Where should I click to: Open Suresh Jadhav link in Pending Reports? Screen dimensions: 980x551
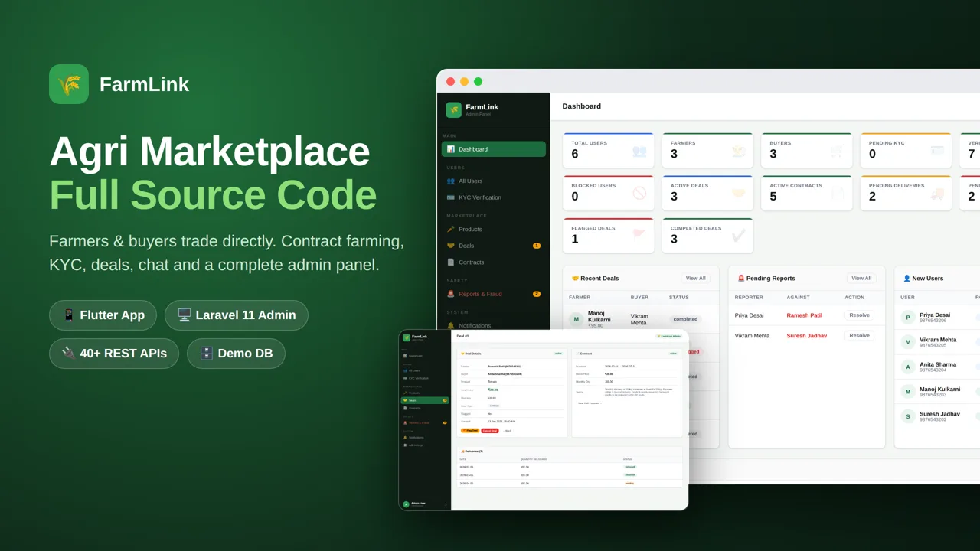click(x=808, y=335)
